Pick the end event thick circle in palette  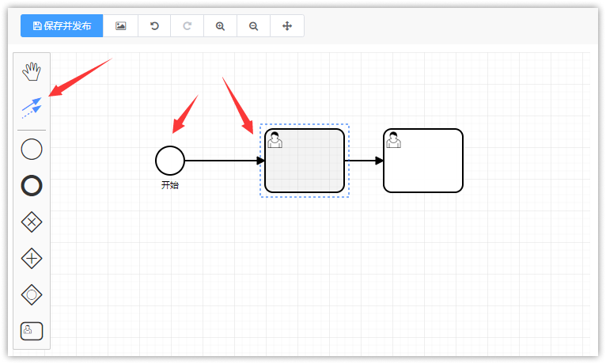[x=32, y=185]
